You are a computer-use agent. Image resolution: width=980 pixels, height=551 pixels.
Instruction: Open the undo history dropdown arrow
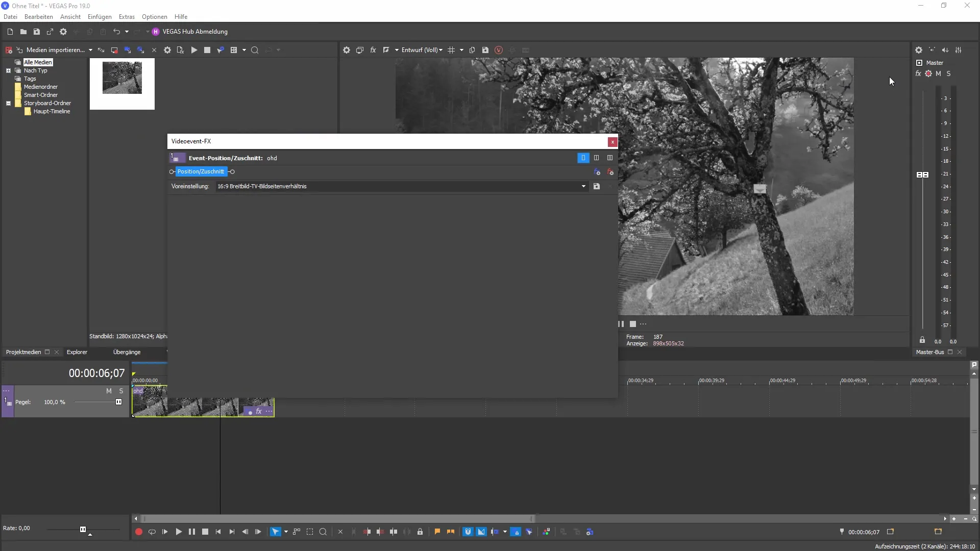point(127,32)
